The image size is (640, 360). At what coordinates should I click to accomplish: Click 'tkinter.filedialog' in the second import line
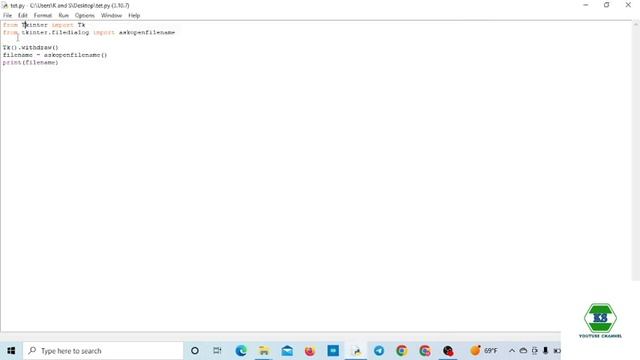[55, 32]
